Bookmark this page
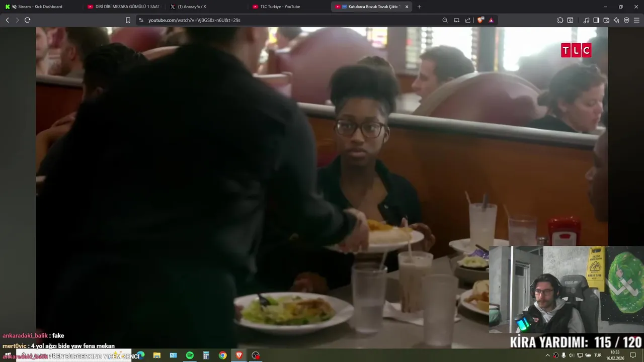The image size is (644, 362). (x=128, y=20)
